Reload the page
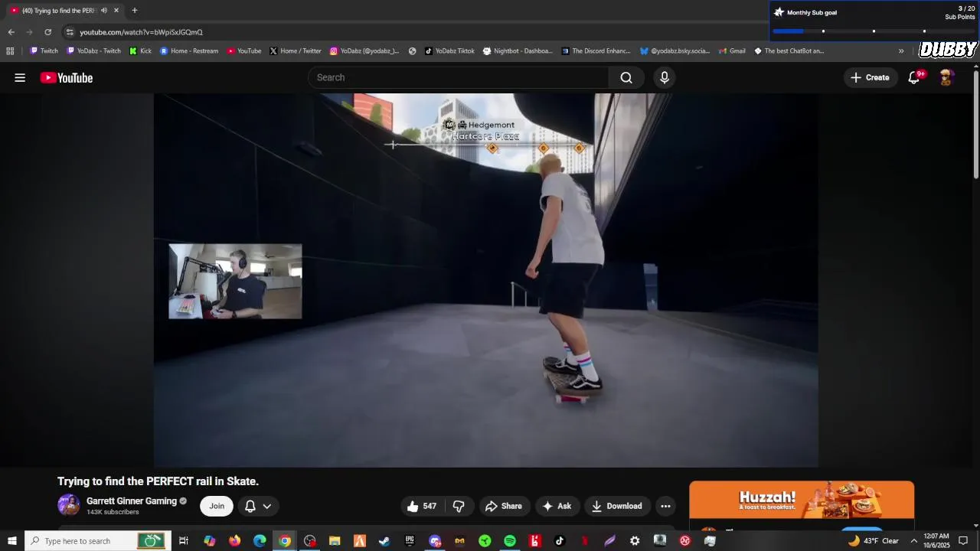This screenshot has width=980, height=551. pos(47,32)
